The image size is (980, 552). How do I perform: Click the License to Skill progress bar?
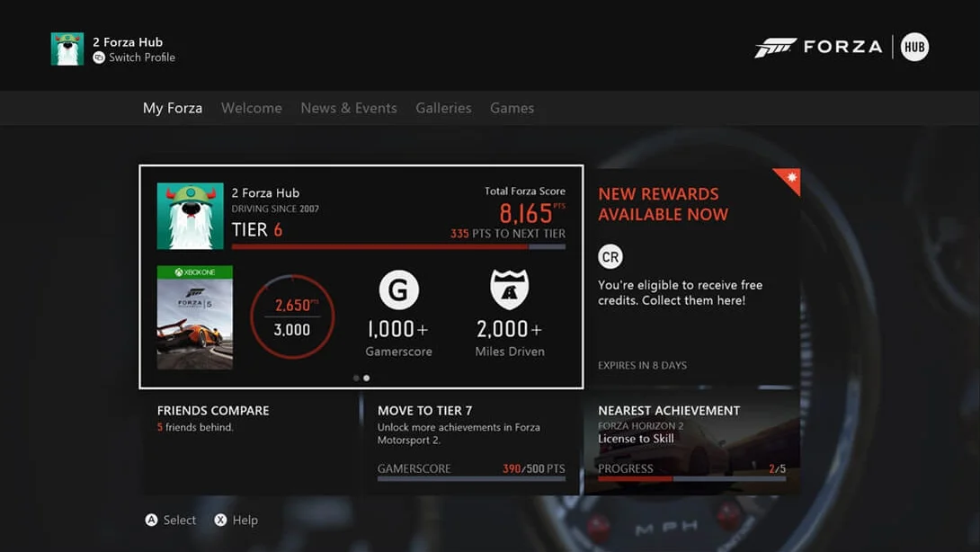click(x=692, y=479)
